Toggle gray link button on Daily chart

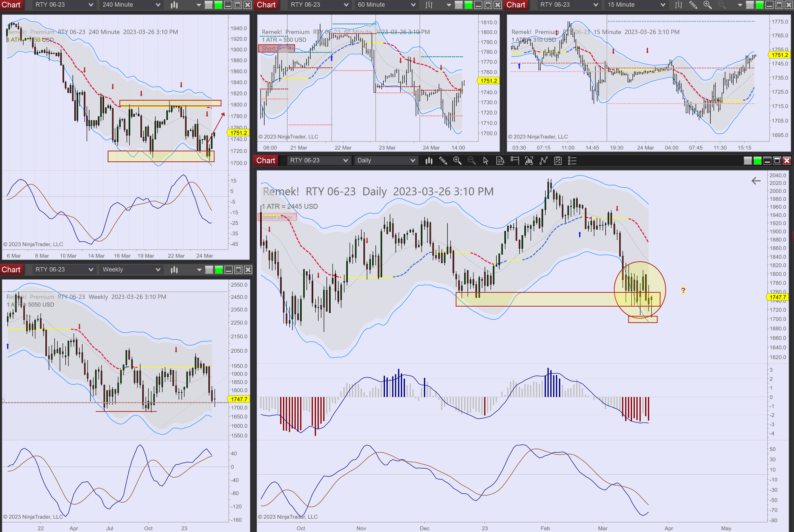tap(748, 161)
